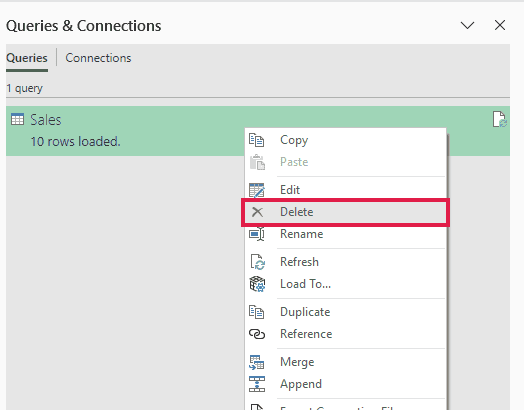Open the pane options chevron
This screenshot has width=524, height=410.
pyautogui.click(x=467, y=25)
